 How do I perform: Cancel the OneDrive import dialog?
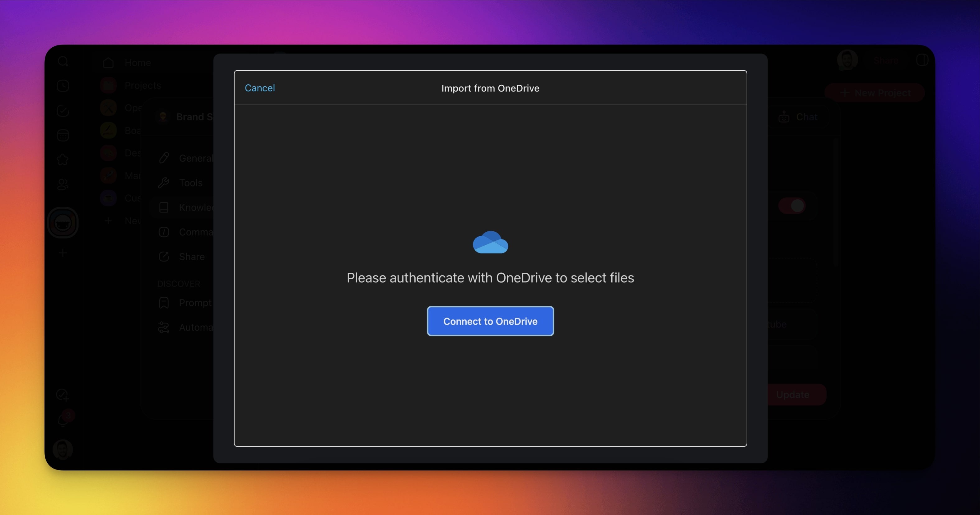(x=259, y=88)
